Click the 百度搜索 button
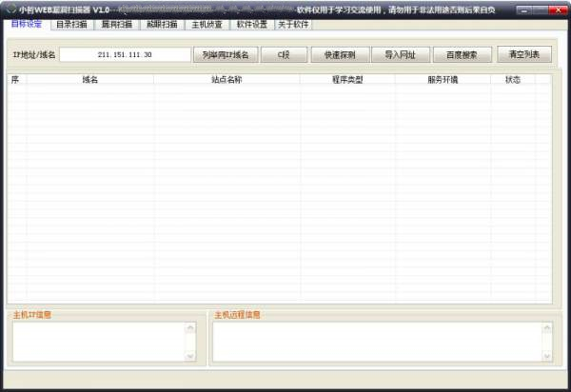 [462, 54]
